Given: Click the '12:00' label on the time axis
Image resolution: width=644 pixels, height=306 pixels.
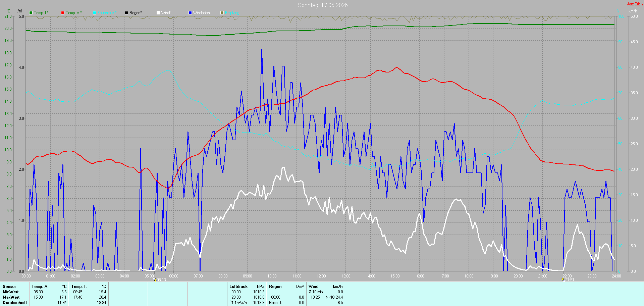Looking at the screenshot, I should 321,276.
